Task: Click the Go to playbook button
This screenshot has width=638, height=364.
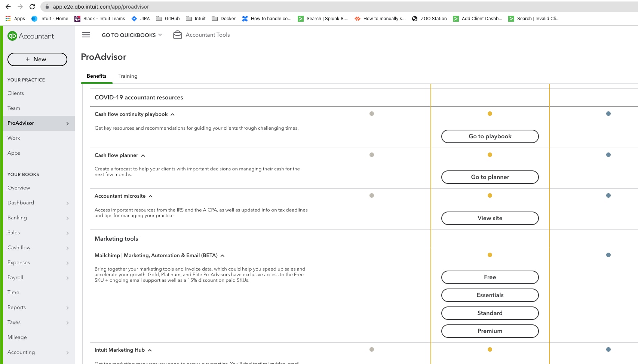Action: (x=490, y=136)
